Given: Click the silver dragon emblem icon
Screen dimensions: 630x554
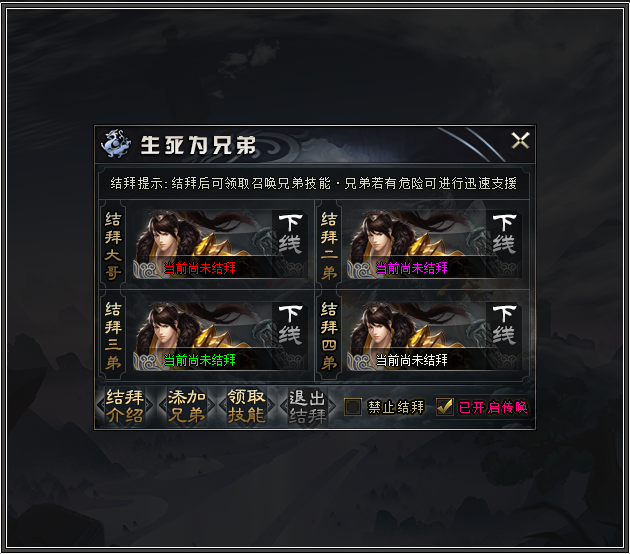Looking at the screenshot, I should (115, 144).
